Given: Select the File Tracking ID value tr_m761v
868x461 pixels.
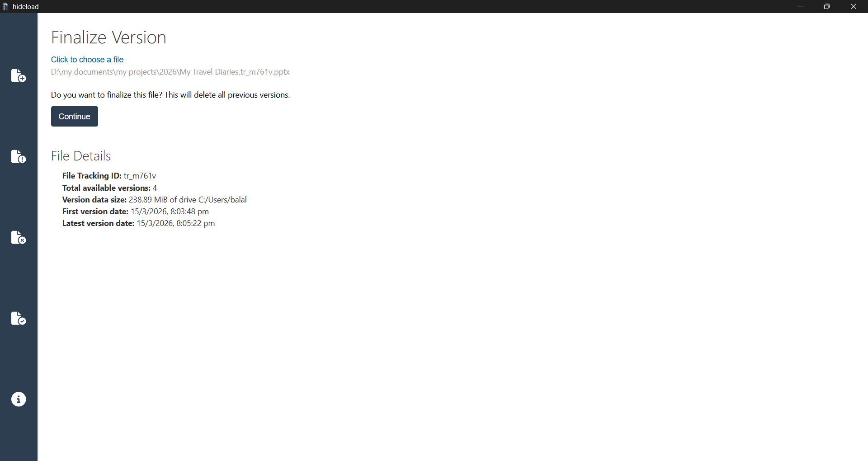Looking at the screenshot, I should pos(140,176).
